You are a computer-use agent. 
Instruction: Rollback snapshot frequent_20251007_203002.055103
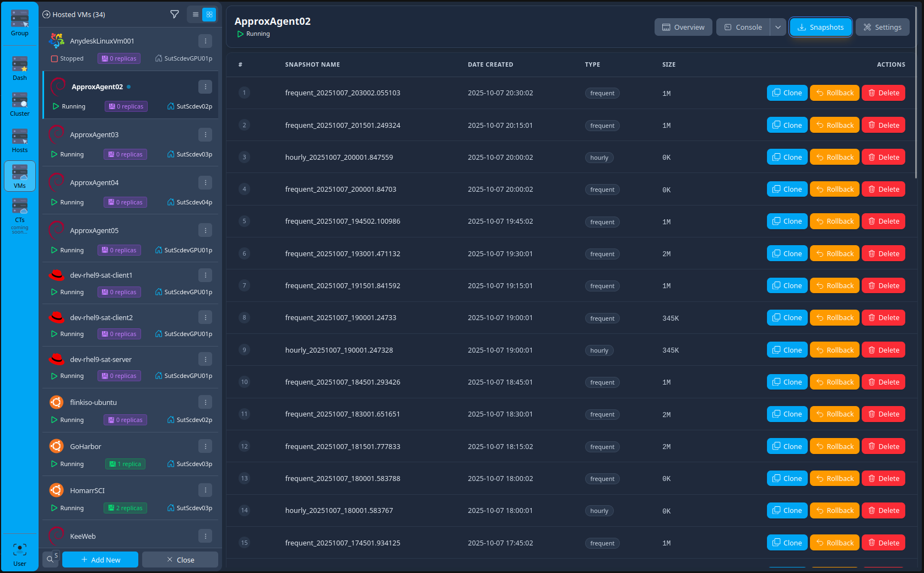(834, 93)
